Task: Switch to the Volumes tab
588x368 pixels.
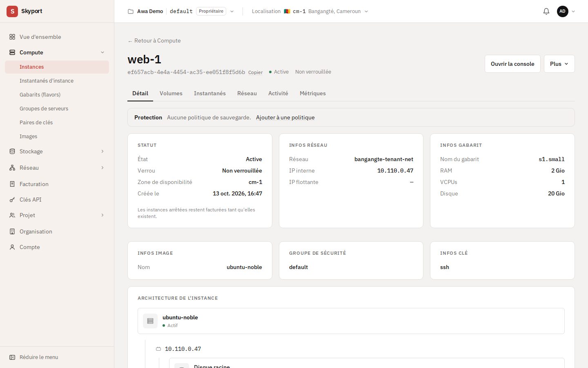Action: 171,93
